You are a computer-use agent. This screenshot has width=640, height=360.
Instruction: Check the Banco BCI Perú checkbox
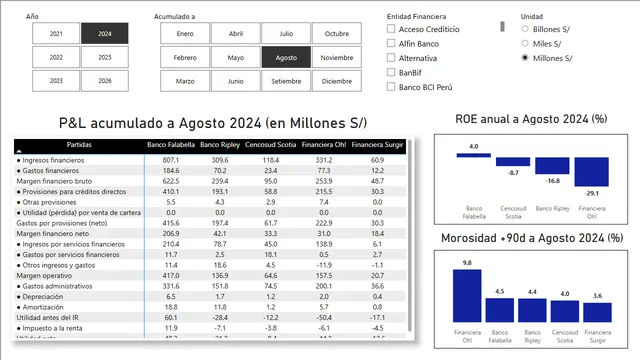[x=391, y=87]
